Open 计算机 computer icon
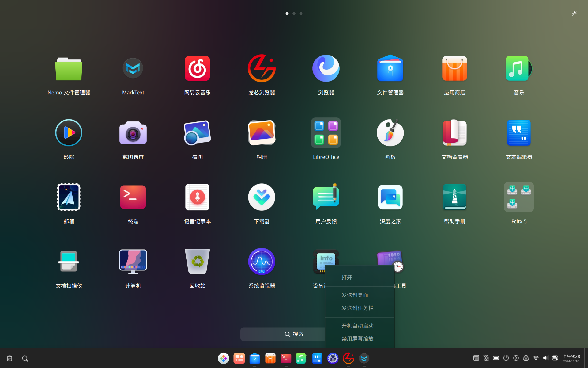The width and height of the screenshot is (588, 368). point(133,262)
